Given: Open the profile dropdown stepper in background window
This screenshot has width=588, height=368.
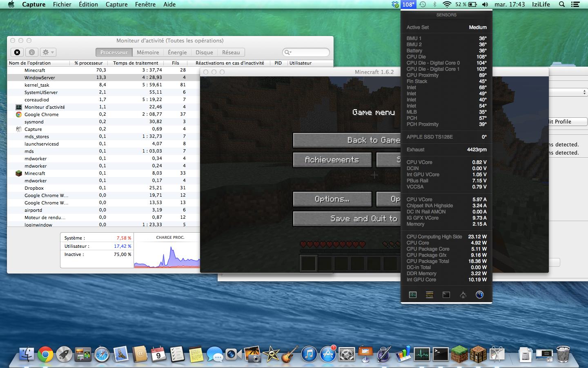Looking at the screenshot, I should (584, 92).
